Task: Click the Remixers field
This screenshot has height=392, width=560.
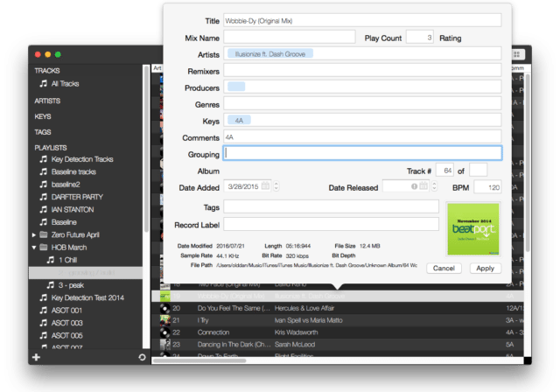Action: (x=362, y=70)
